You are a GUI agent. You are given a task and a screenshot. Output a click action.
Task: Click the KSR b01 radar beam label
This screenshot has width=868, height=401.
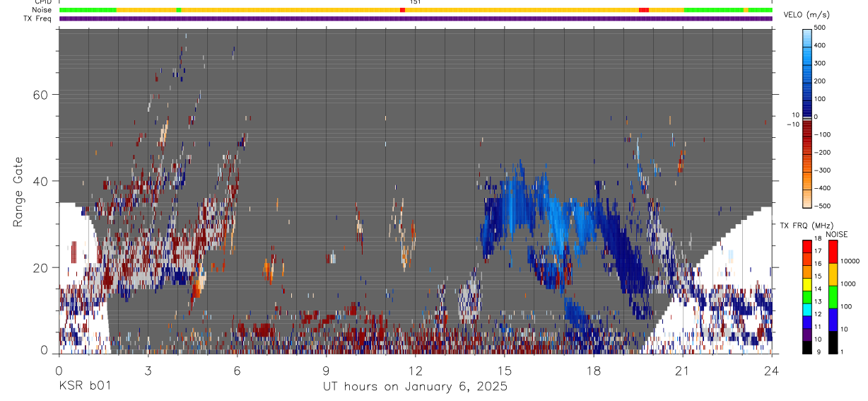coord(85,386)
